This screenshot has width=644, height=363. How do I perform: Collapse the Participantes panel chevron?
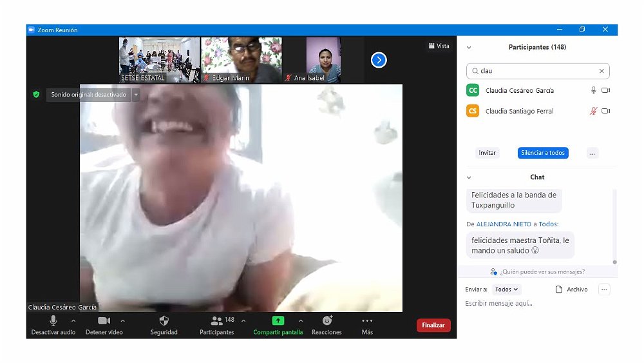[469, 47]
